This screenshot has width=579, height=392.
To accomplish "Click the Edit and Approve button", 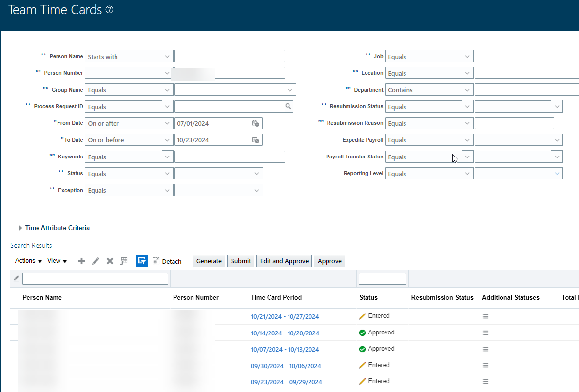I will (x=284, y=261).
